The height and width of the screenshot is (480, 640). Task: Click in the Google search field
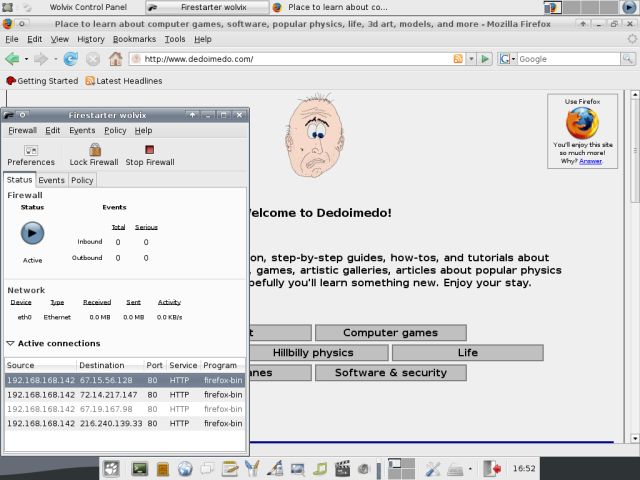click(x=565, y=59)
